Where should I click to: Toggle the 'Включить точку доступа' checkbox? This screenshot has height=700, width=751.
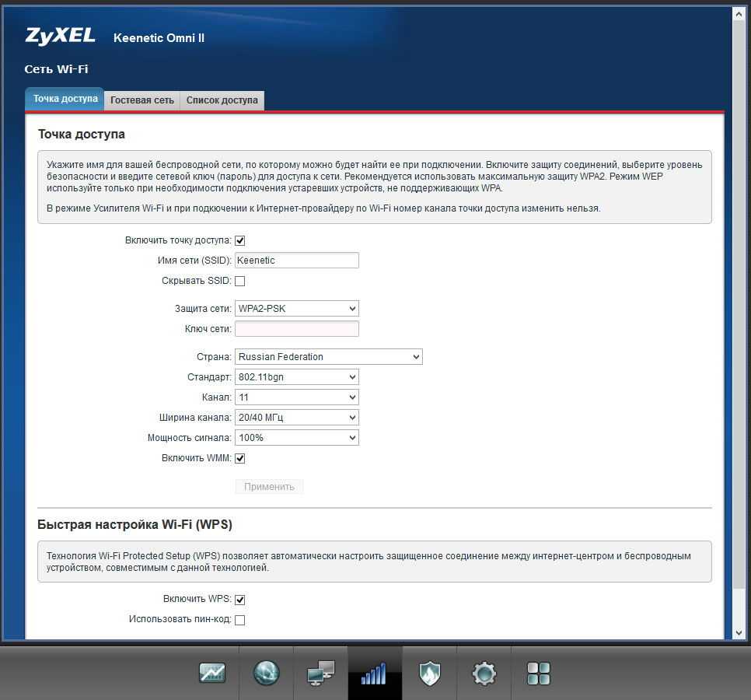[240, 240]
